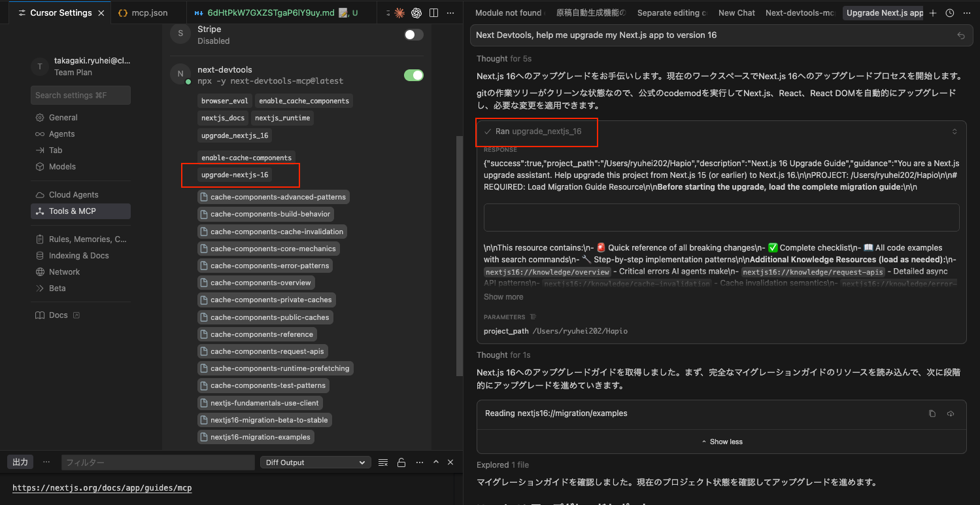Click the revert arrow on prompt
Viewport: 980px width, 505px height.
point(961,36)
